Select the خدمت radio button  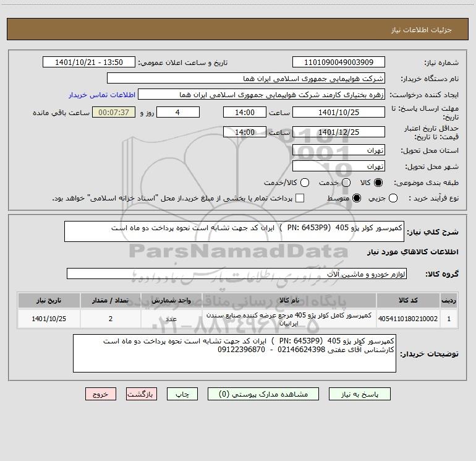click(346, 183)
